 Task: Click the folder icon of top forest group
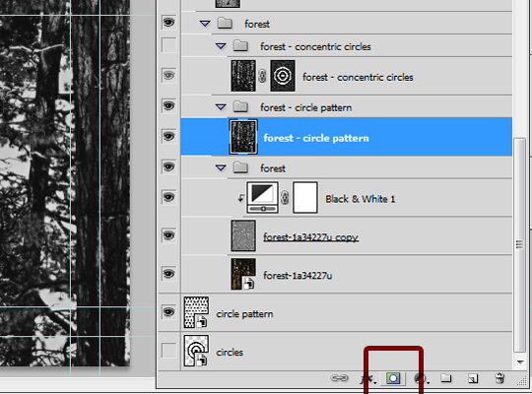point(225,24)
